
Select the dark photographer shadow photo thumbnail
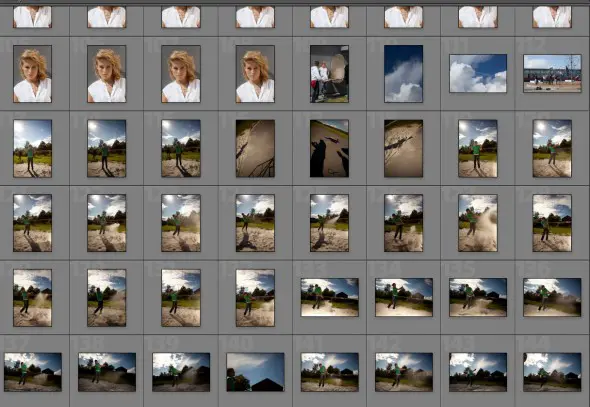329,148
